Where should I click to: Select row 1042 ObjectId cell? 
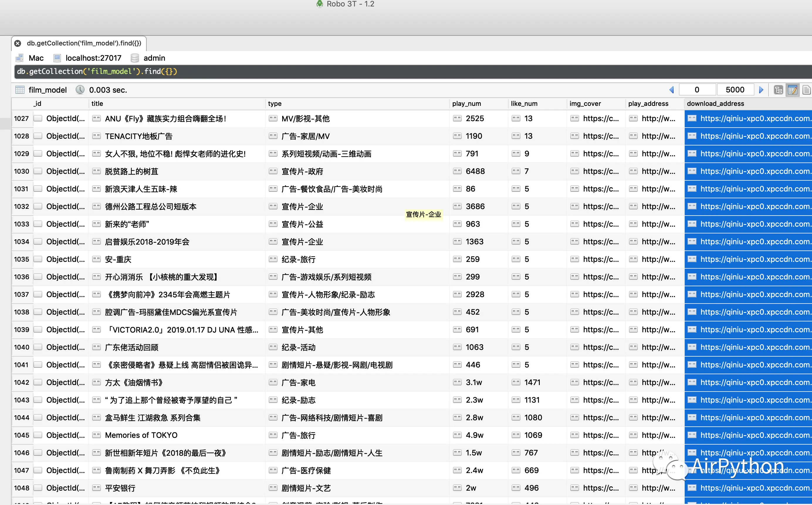tap(65, 382)
